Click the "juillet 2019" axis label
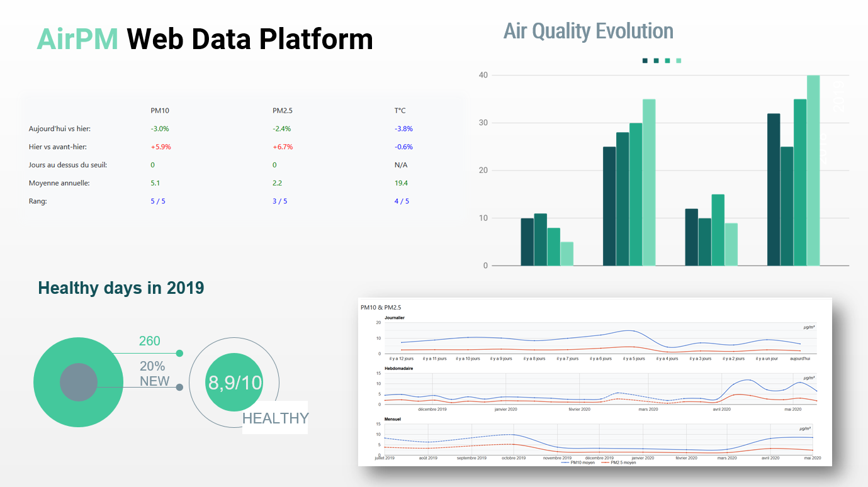 click(x=385, y=458)
